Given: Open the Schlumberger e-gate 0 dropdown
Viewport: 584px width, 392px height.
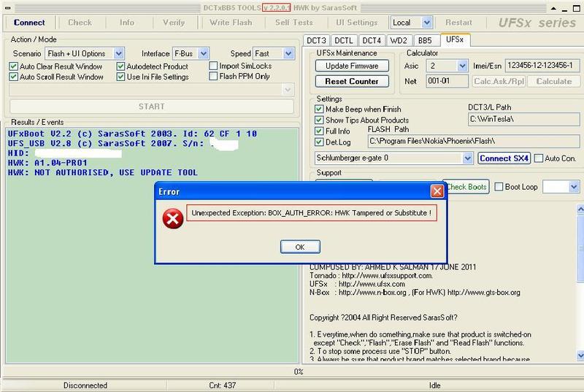Looking at the screenshot, I should click(x=468, y=158).
